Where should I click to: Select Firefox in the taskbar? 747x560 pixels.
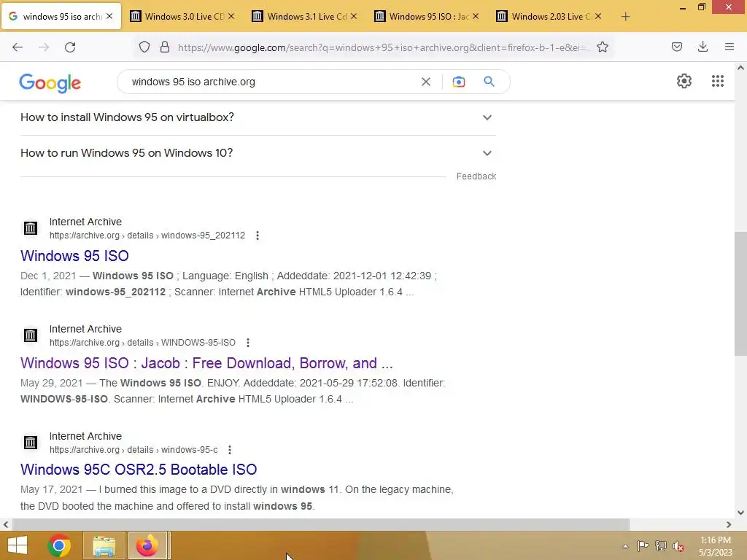(x=147, y=545)
